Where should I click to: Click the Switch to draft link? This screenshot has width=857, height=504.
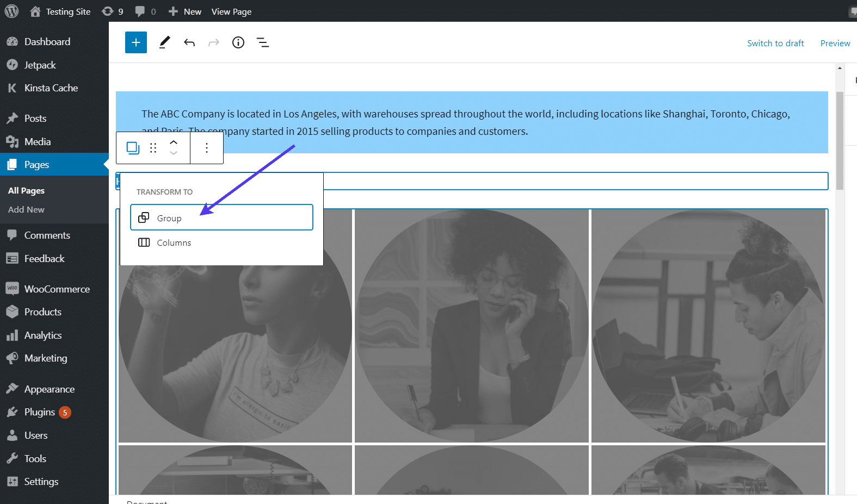pyautogui.click(x=775, y=43)
